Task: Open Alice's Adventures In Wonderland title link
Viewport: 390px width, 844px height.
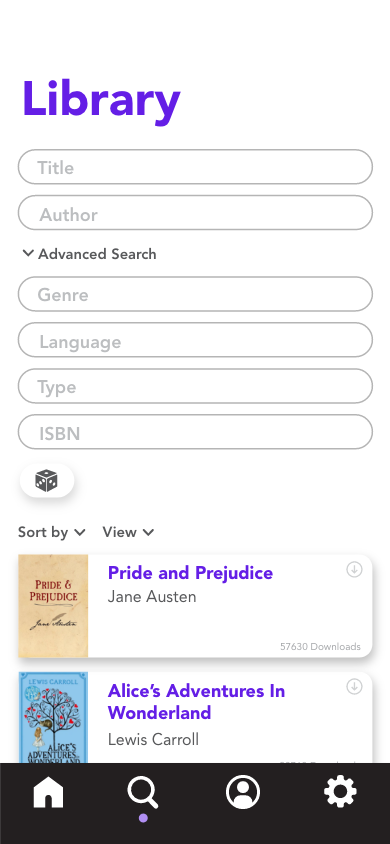Action: tap(196, 701)
